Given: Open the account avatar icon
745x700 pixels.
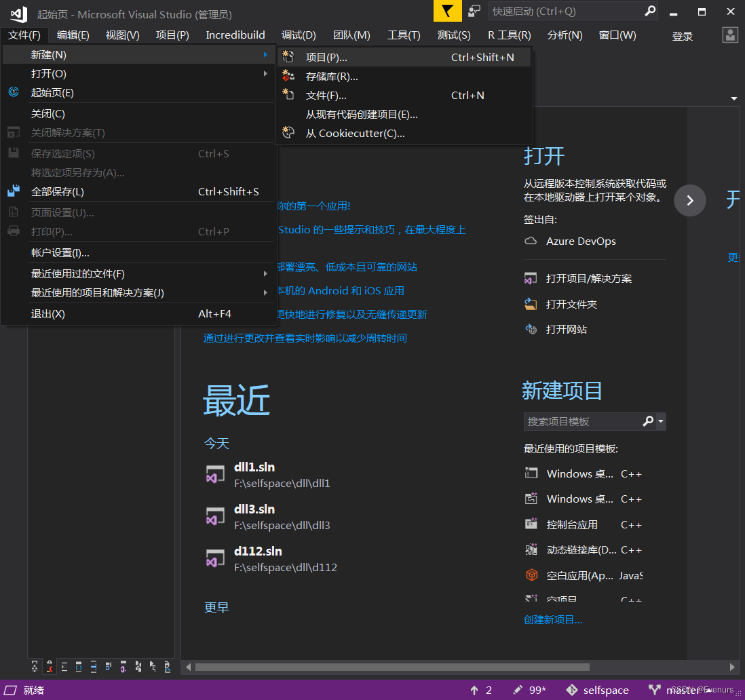Looking at the screenshot, I should [730, 35].
